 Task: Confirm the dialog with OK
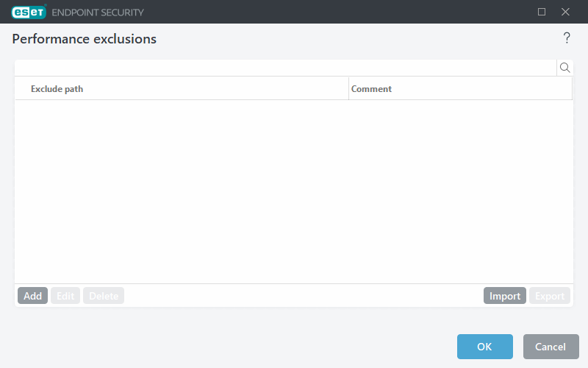click(x=484, y=347)
